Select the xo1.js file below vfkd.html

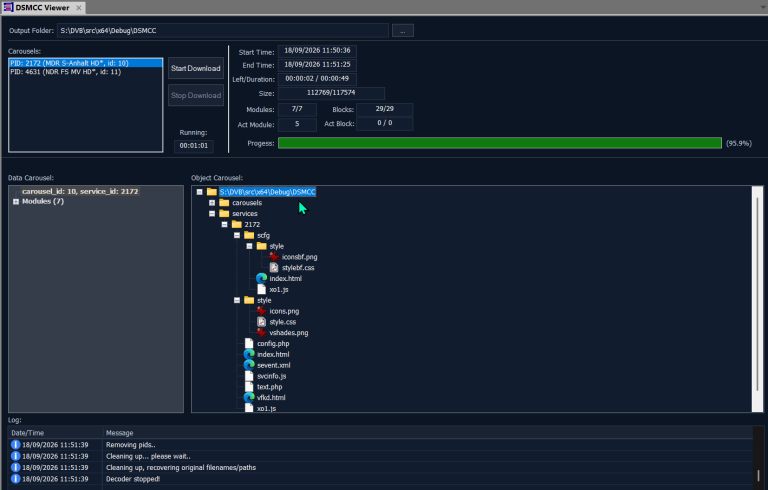point(266,408)
